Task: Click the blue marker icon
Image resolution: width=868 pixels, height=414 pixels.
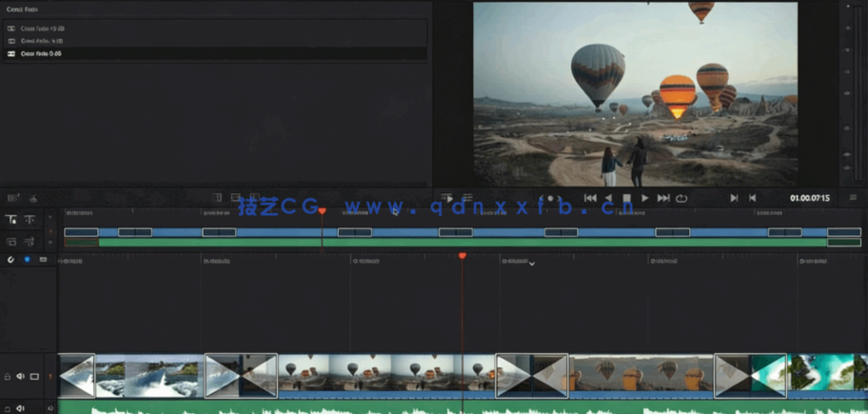Action: [27, 259]
